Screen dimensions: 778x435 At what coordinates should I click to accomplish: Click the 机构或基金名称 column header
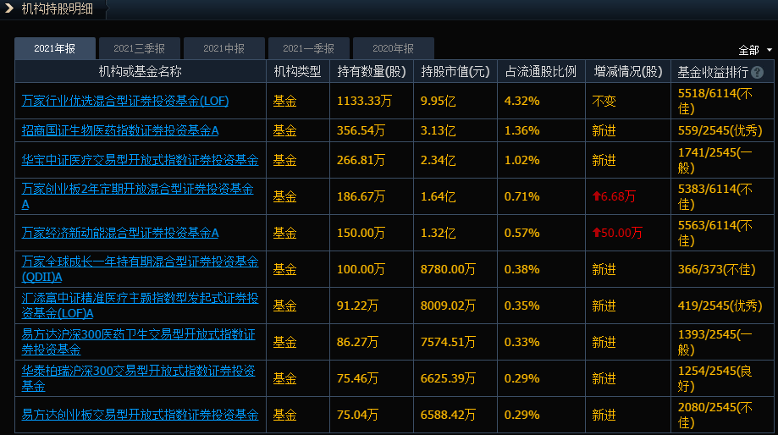point(140,71)
